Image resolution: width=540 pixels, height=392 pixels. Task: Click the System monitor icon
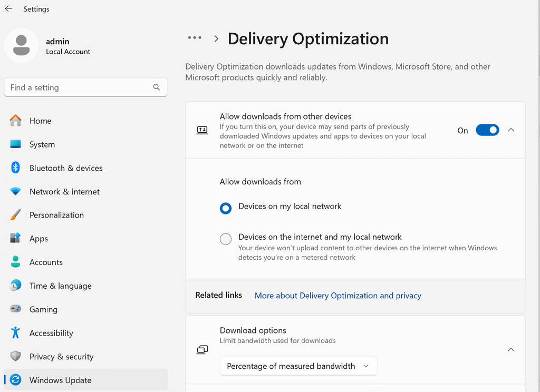(x=15, y=144)
